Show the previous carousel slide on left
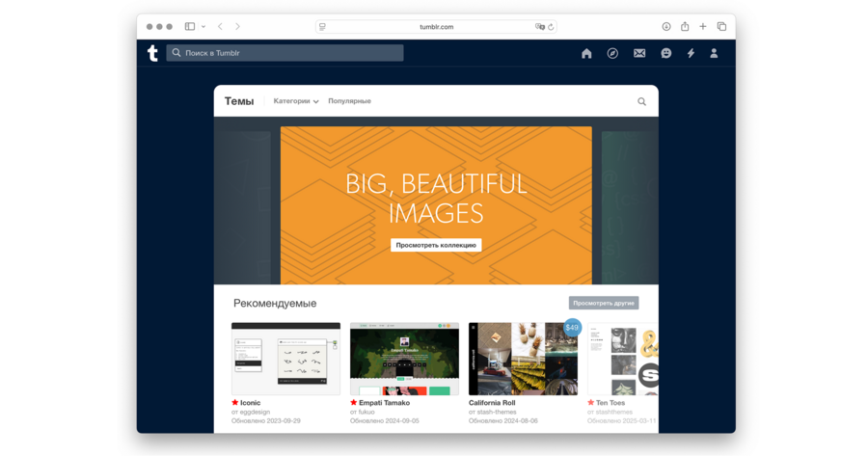The image size is (868, 456). [x=242, y=205]
